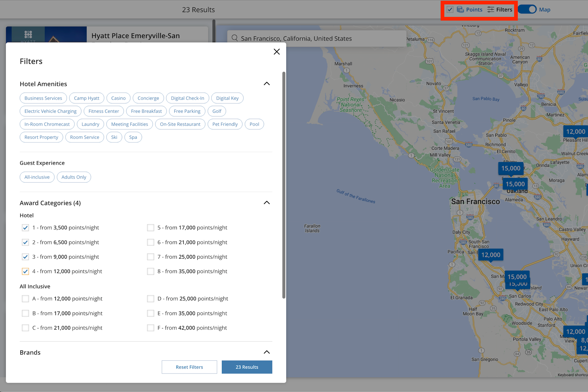Image resolution: width=588 pixels, height=392 pixels.
Task: Uncheck category 1 - from 3,500 points/night
Action: (x=25, y=227)
